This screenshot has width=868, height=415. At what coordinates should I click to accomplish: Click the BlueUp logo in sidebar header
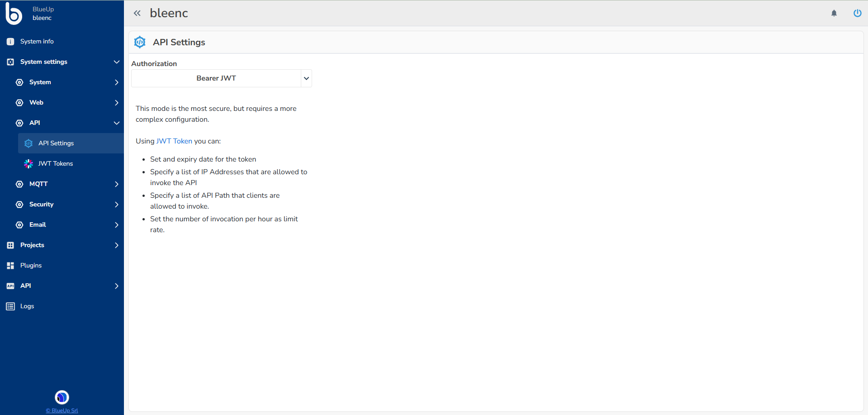pyautogui.click(x=14, y=13)
